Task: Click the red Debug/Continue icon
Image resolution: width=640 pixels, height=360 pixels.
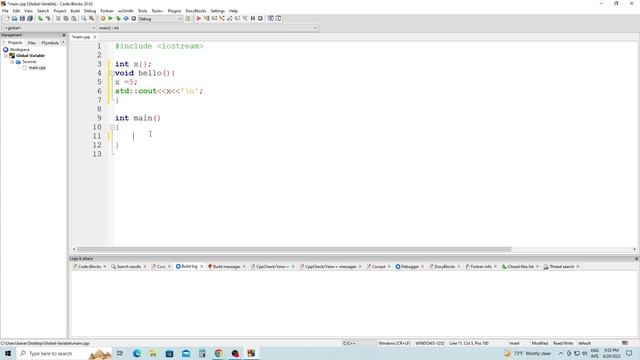Action: [199, 18]
